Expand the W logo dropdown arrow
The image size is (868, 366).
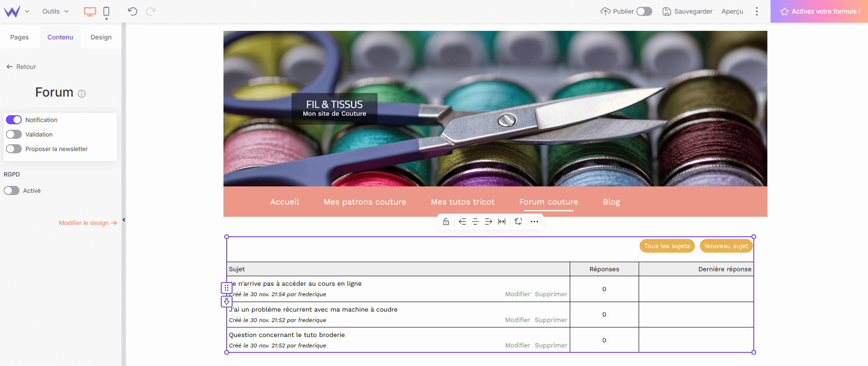(x=27, y=11)
